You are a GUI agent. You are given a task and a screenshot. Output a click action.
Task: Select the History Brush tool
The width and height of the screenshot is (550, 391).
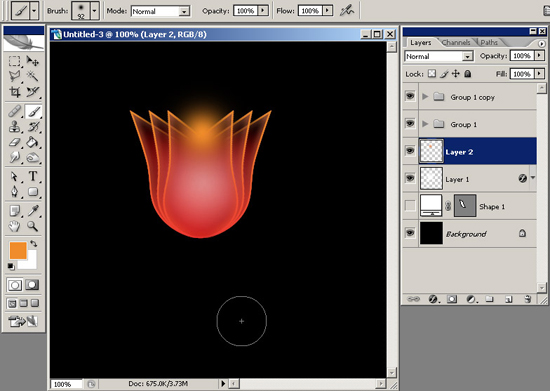click(33, 127)
